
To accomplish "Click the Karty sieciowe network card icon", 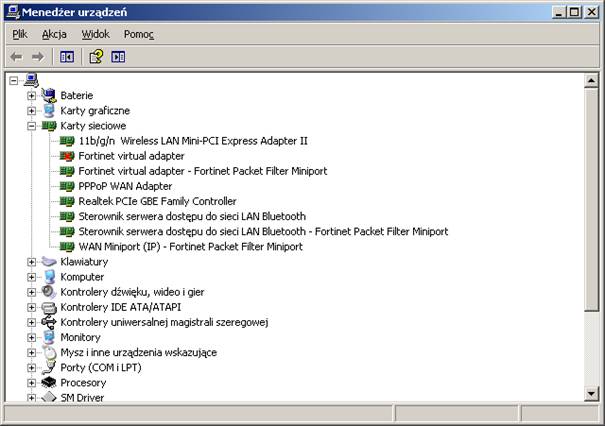I will tap(49, 126).
